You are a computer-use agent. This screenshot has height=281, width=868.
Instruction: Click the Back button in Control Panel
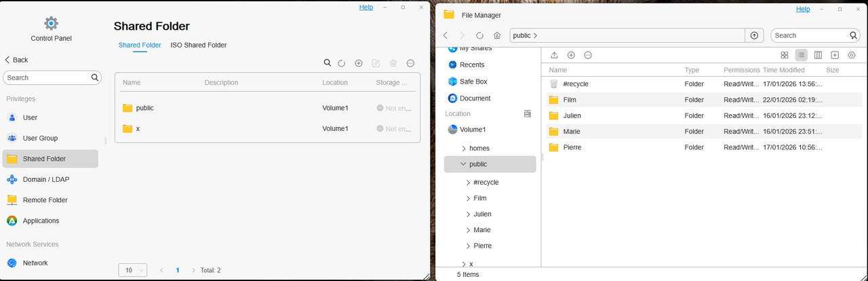(16, 60)
